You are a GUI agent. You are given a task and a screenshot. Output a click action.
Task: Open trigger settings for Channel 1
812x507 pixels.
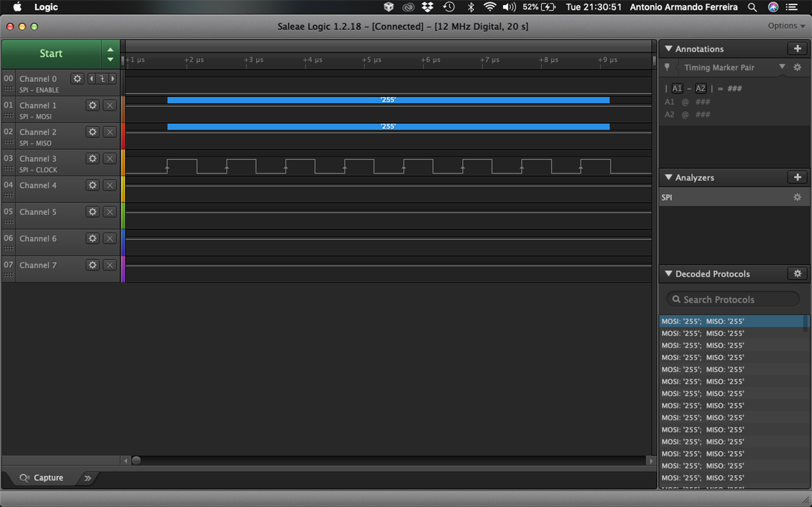tap(110, 105)
